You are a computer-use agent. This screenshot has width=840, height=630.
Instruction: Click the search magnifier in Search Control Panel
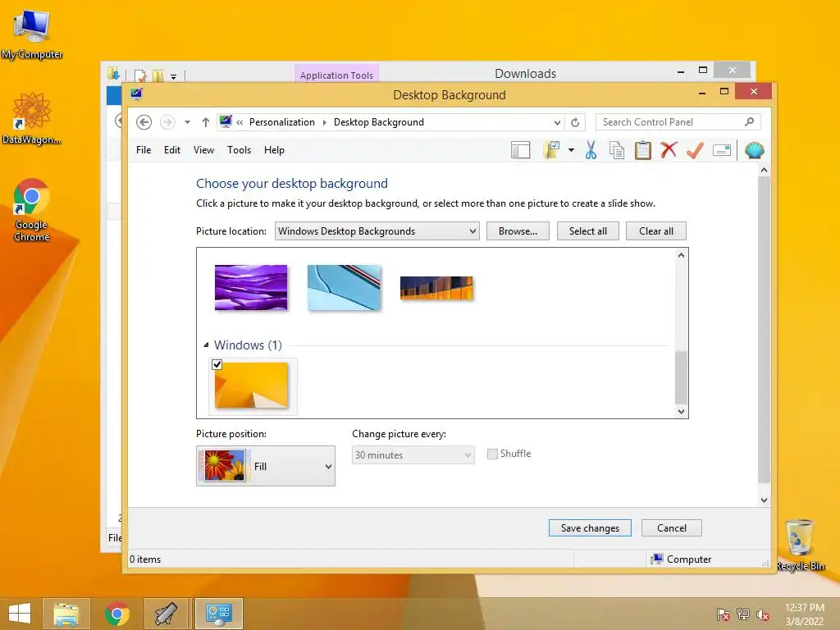(x=750, y=122)
